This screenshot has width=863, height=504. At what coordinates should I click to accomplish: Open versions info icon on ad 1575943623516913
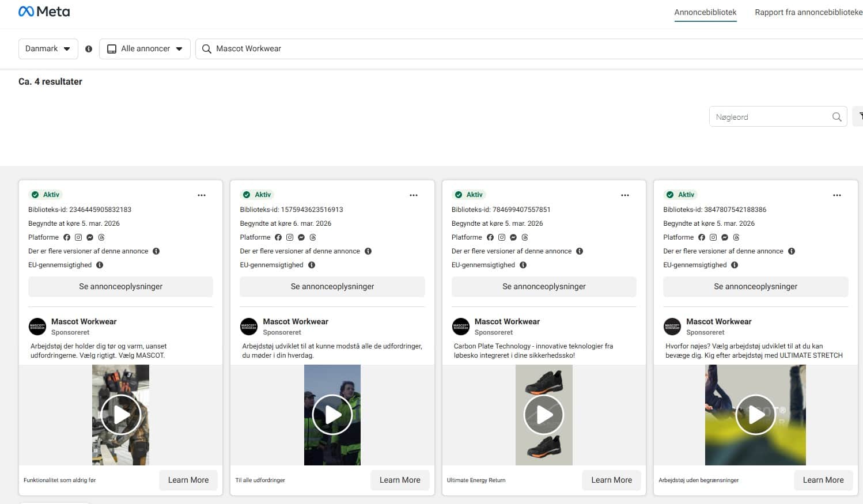pos(368,251)
